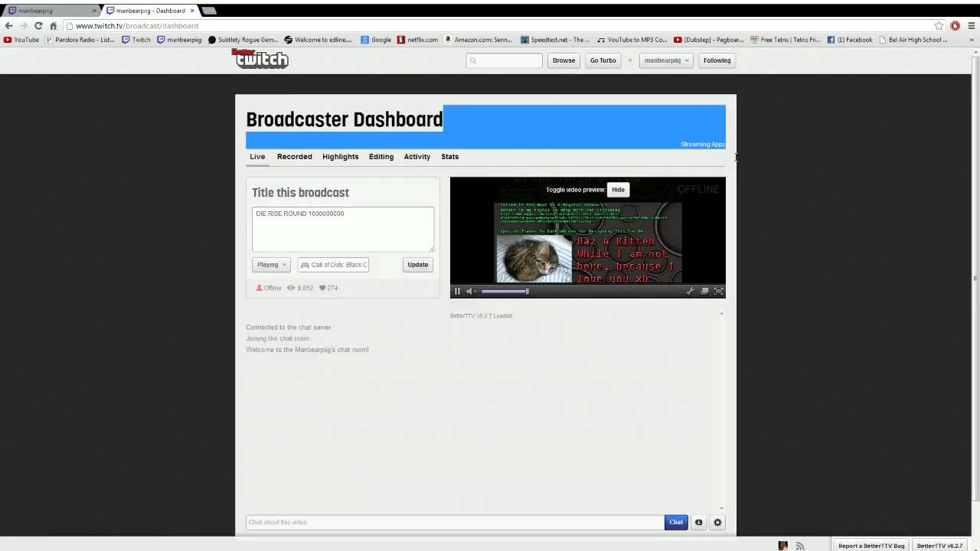
Task: Click the RSS feed icon in bottom bar
Action: (800, 546)
